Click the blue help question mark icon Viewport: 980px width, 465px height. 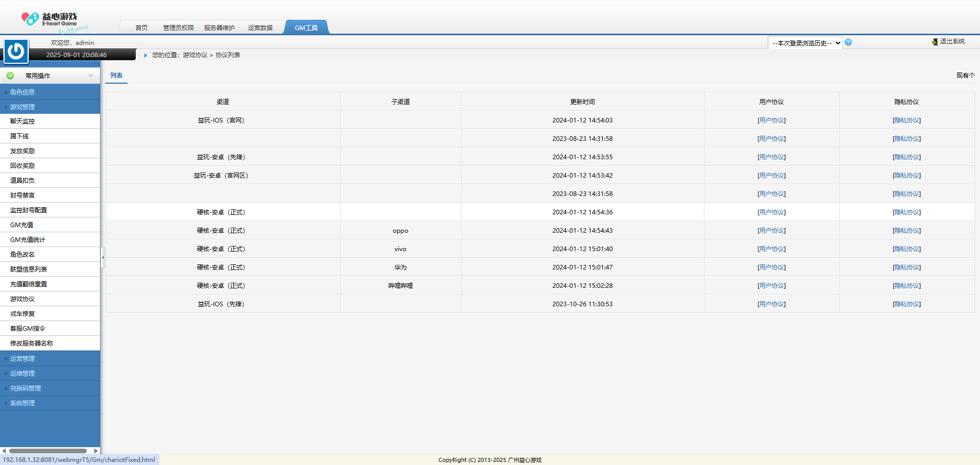pyautogui.click(x=848, y=42)
